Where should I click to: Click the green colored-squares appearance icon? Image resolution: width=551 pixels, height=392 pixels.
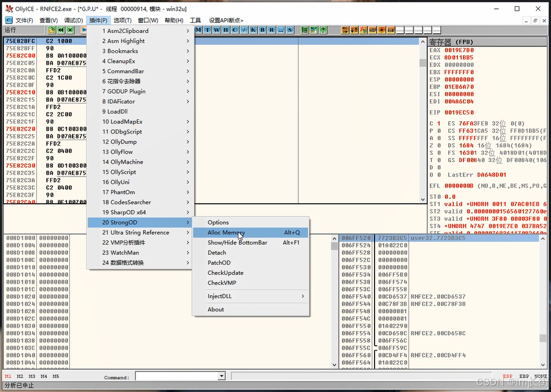pos(314,30)
